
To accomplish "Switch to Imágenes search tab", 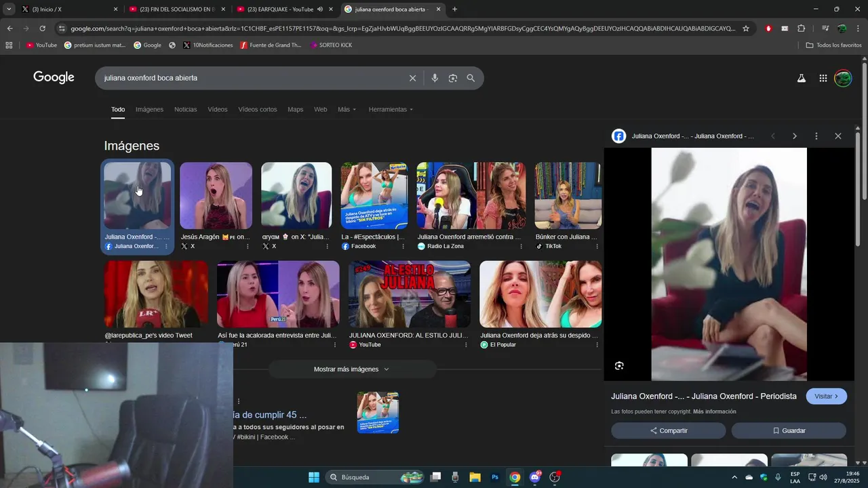I will click(149, 109).
